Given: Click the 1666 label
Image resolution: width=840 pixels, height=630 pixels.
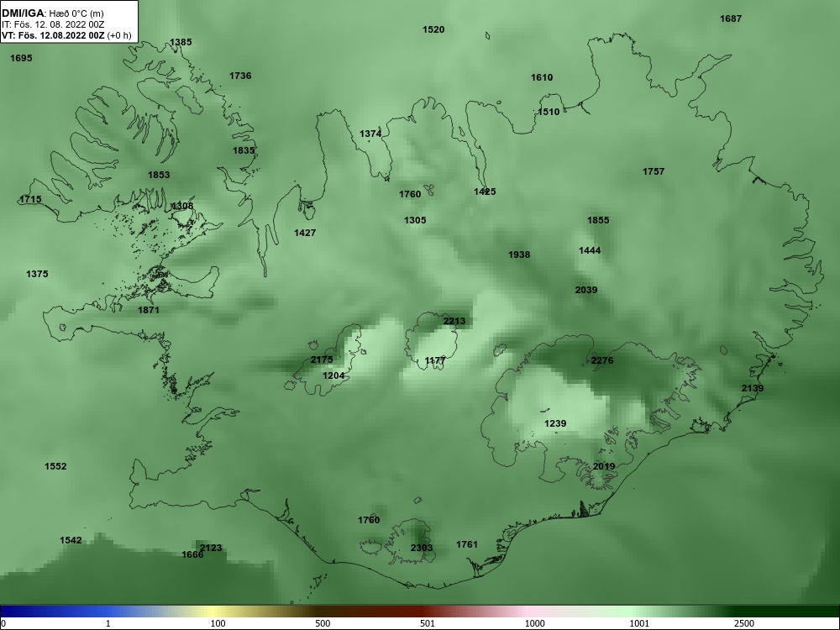Looking at the screenshot, I should pyautogui.click(x=192, y=554).
